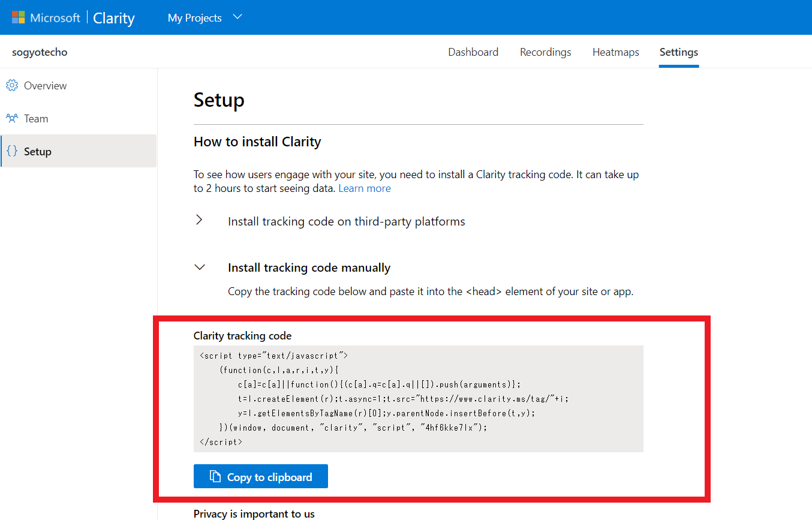
Task: Select the Team label in sidebar
Action: [36, 119]
